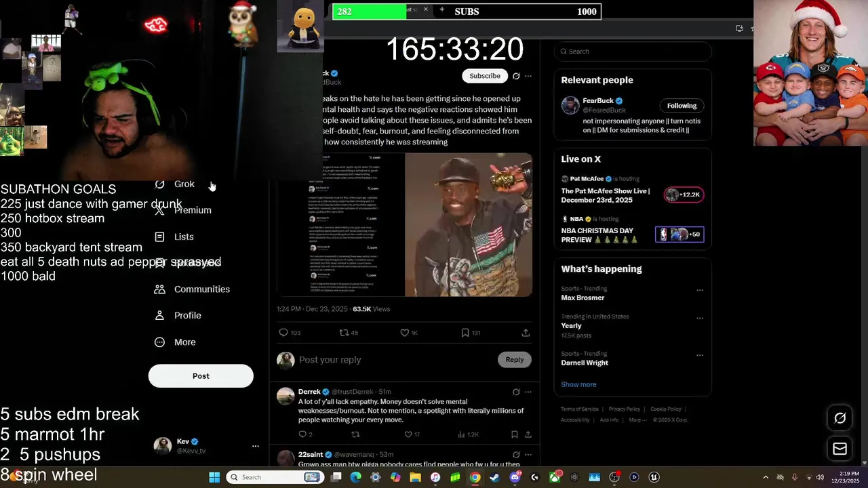The image size is (868, 488).
Task: Open three-dot menu on Derrek's reply
Action: coord(528,392)
